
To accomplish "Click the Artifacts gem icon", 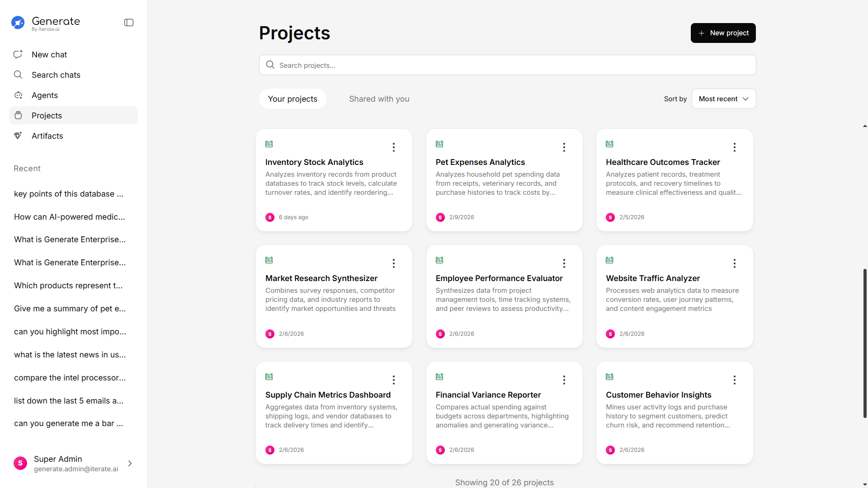I will tap(18, 136).
